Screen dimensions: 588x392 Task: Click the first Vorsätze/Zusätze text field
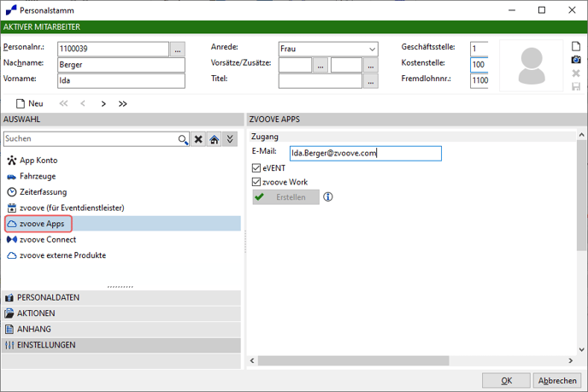[x=295, y=65]
